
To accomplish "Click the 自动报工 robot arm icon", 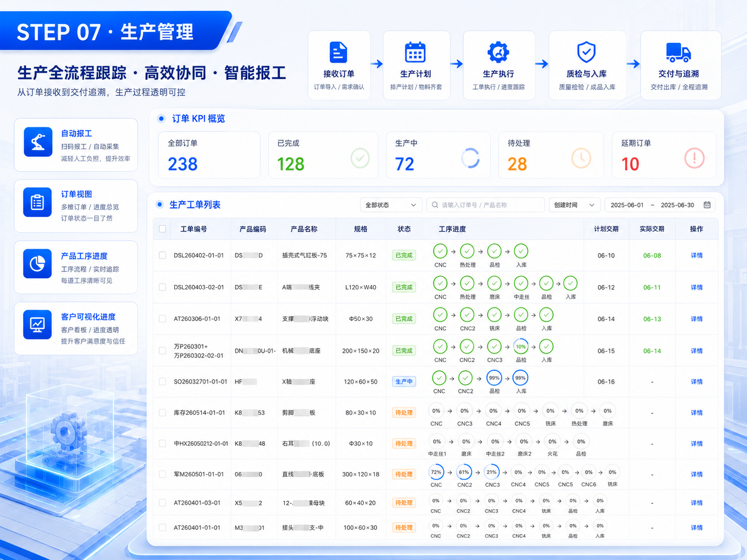I will (x=38, y=142).
